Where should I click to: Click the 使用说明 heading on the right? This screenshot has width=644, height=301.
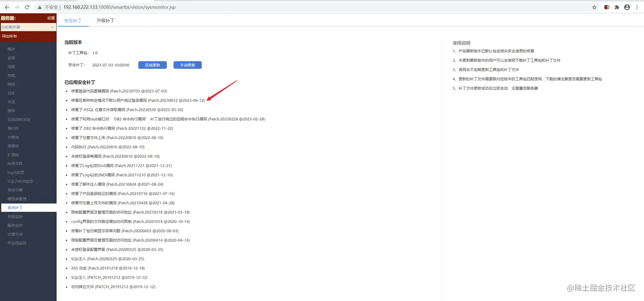click(x=462, y=43)
